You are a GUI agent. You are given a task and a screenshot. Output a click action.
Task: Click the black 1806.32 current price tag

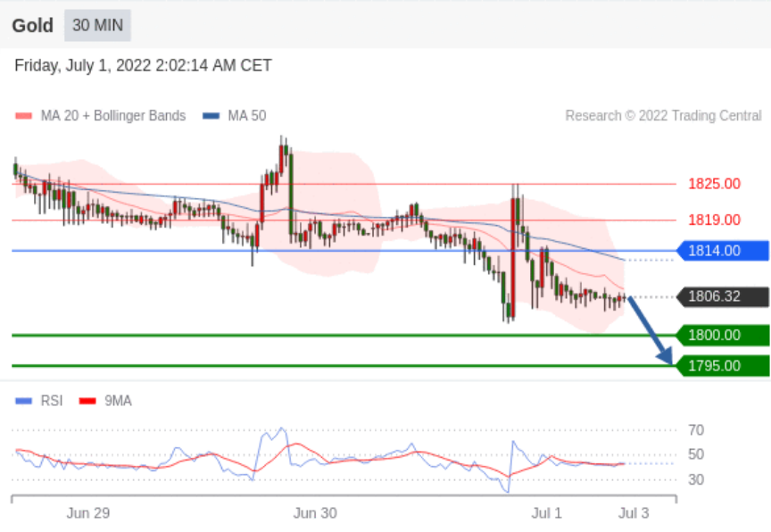point(723,296)
